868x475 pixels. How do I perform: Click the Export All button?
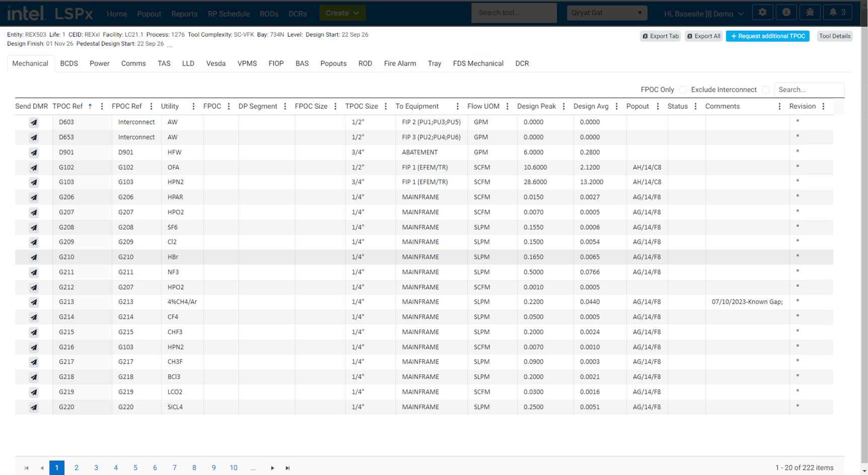point(703,36)
